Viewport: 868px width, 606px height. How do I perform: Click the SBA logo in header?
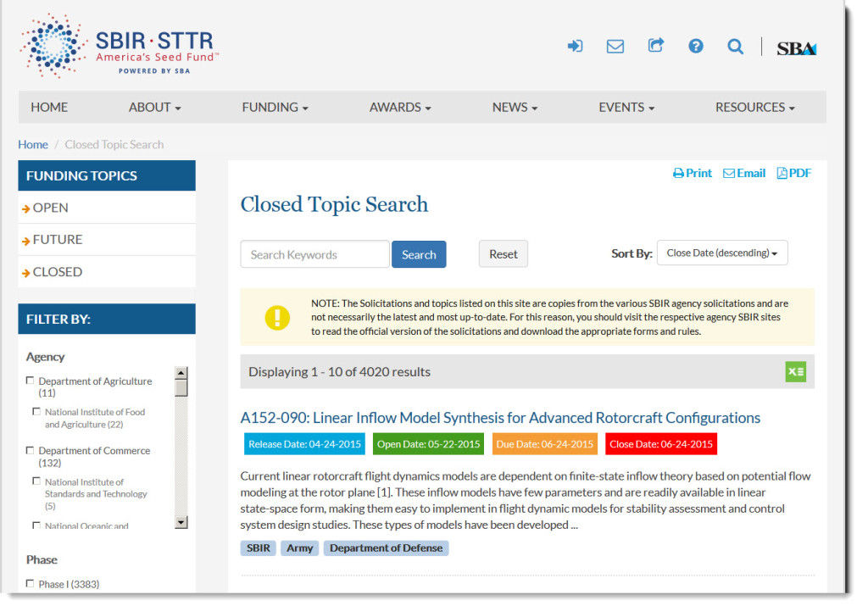point(796,48)
